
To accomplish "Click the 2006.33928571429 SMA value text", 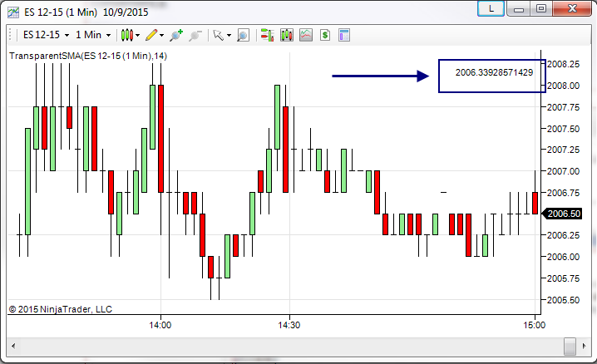I will [x=494, y=72].
